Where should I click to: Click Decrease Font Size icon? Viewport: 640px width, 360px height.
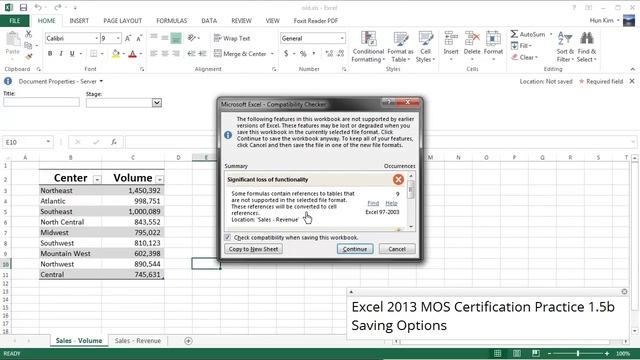point(139,38)
